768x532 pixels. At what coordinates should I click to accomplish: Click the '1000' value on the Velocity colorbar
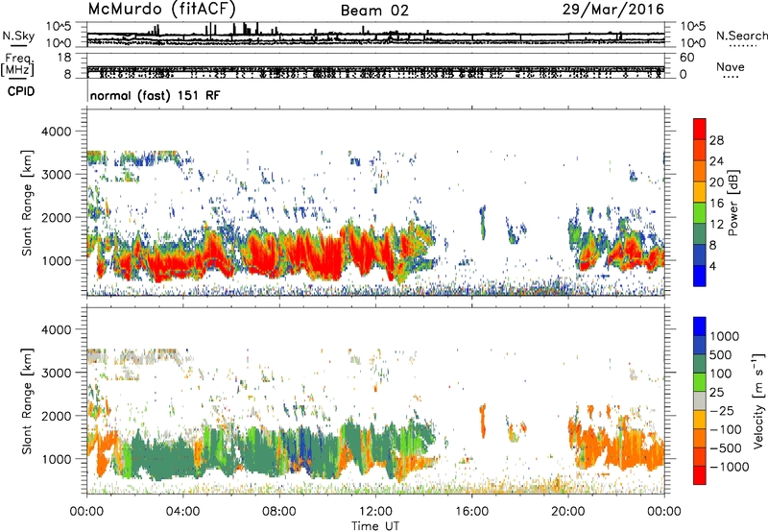tap(724, 336)
